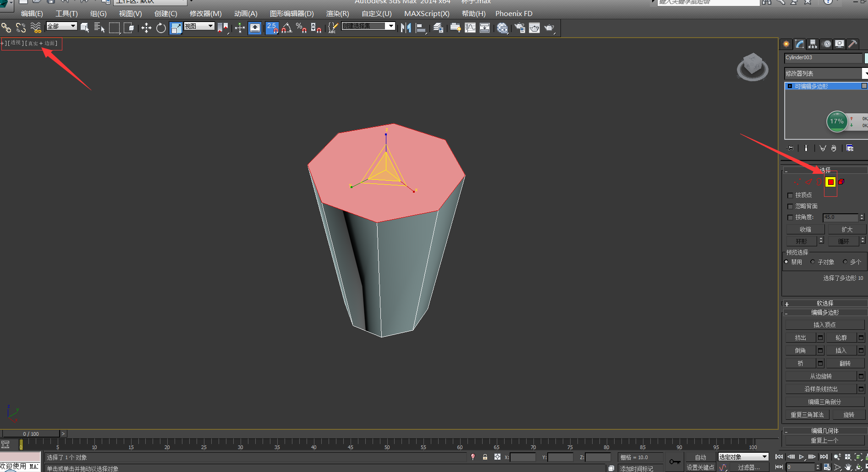Screen dimensions: 868x472
Task: Open the Utilities panel tab
Action: [853, 44]
